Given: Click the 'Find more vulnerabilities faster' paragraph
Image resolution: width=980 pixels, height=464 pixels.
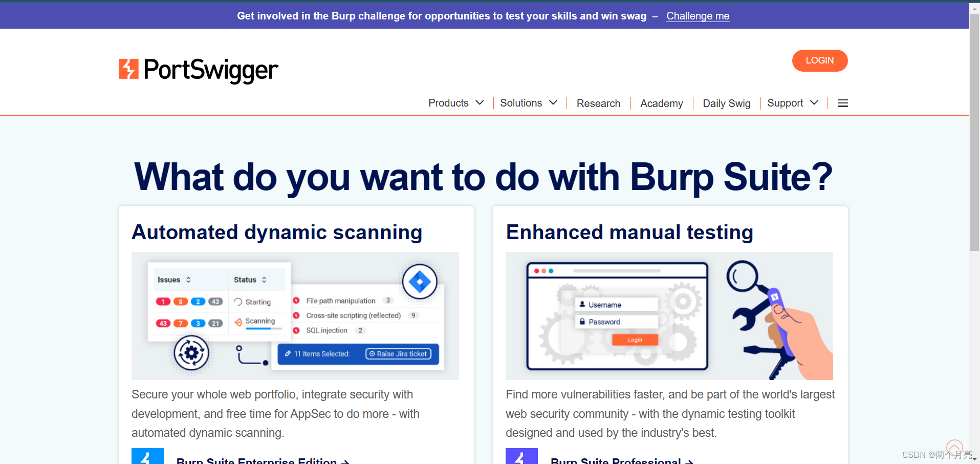Looking at the screenshot, I should tap(670, 414).
